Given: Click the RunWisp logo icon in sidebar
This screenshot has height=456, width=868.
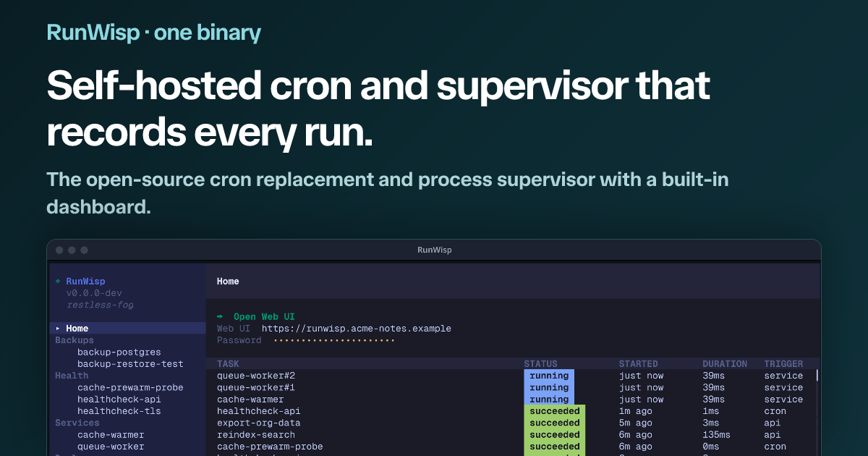Looking at the screenshot, I should click(58, 282).
